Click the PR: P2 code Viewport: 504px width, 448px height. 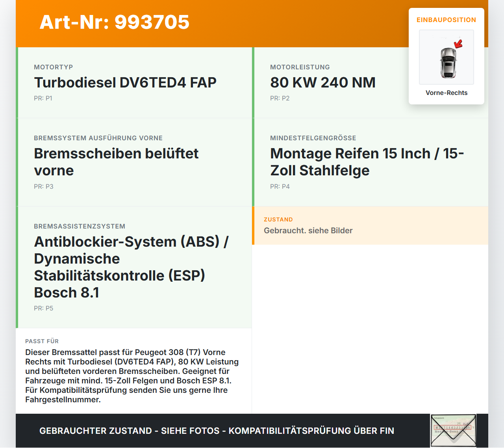pyautogui.click(x=280, y=98)
